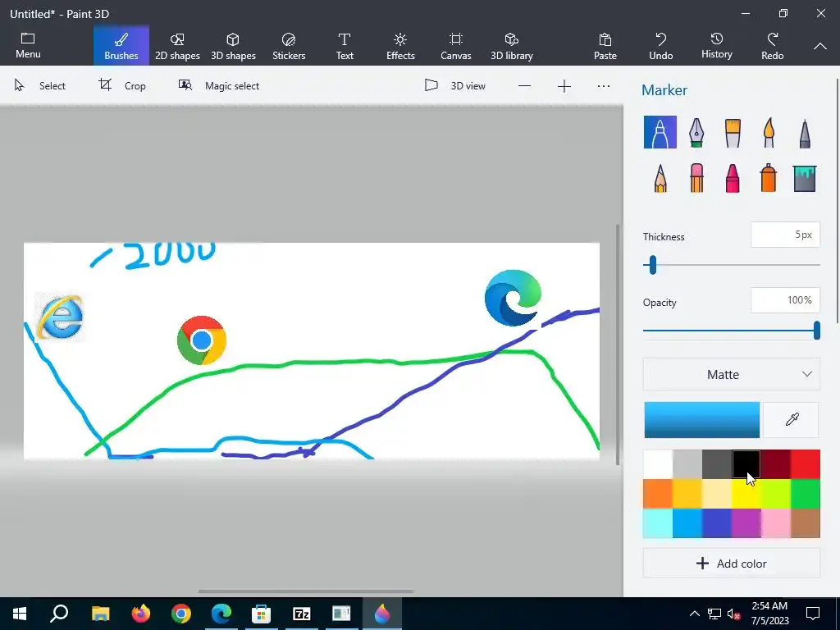Open the History panel
The image size is (840, 630).
717,46
